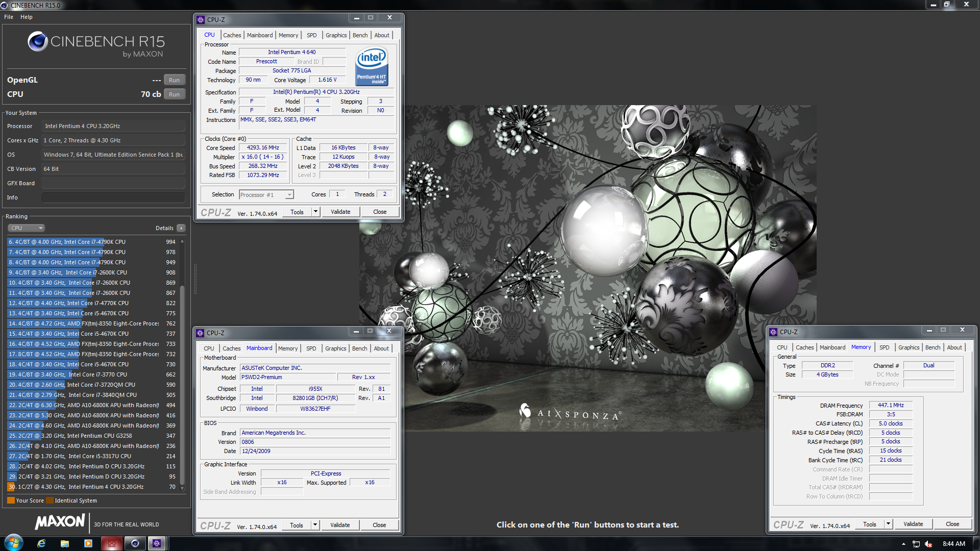Click the Identical System legend swatch
Screen dimensions: 980x551
point(50,500)
